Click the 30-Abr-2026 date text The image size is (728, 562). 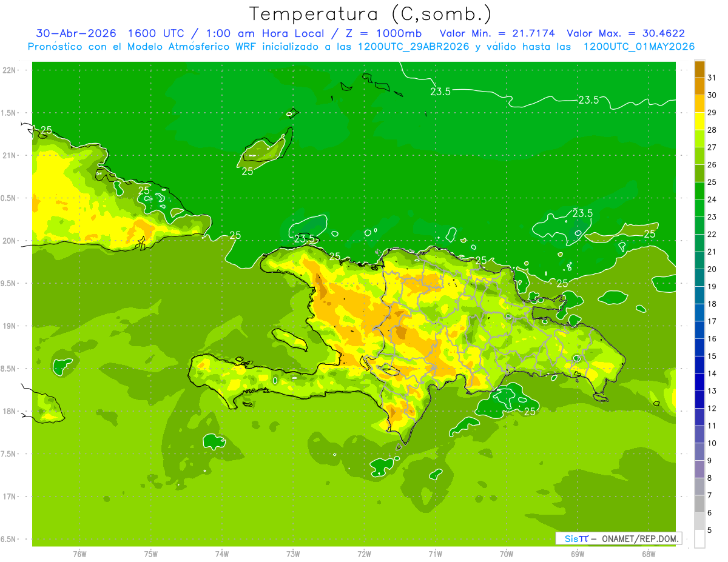pyautogui.click(x=76, y=33)
